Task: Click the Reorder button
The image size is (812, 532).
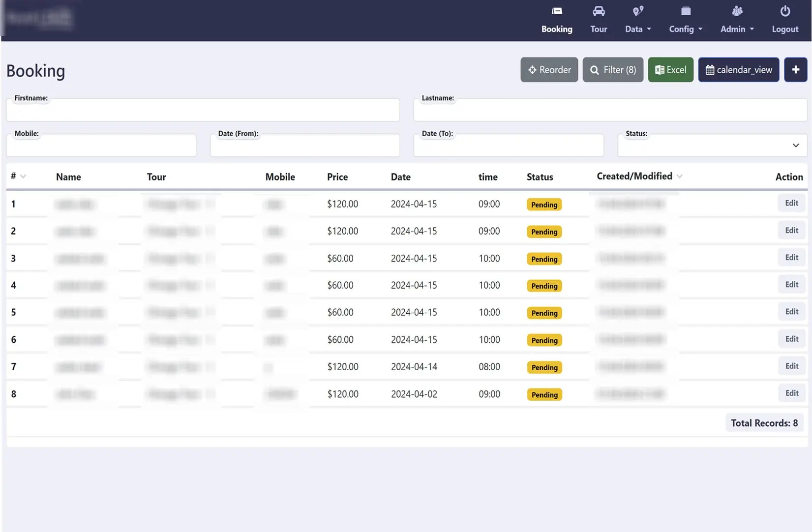Action: click(x=549, y=70)
